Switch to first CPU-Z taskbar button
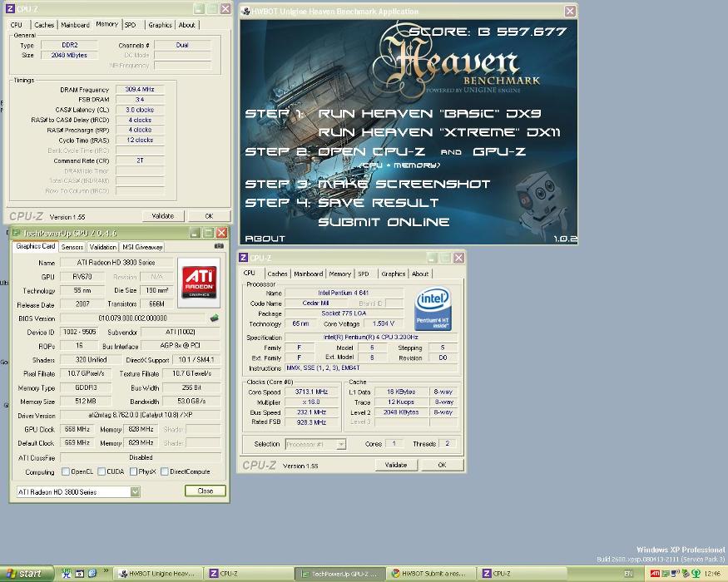The height and width of the screenshot is (582, 728). pos(250,574)
